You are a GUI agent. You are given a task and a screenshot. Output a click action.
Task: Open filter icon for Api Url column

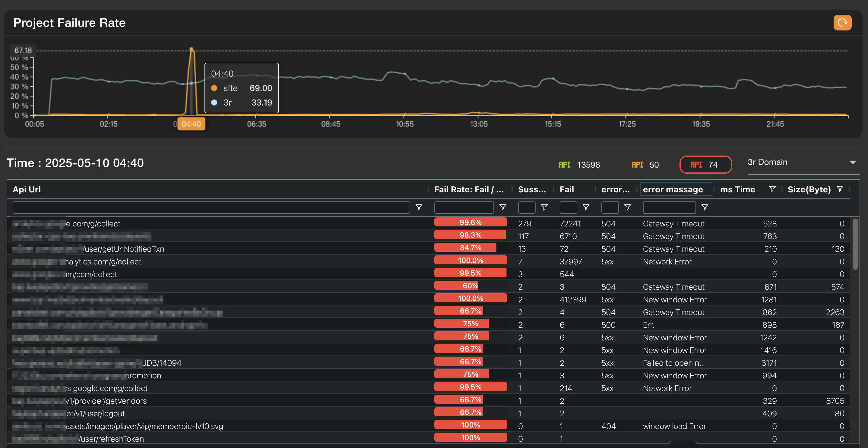click(419, 207)
